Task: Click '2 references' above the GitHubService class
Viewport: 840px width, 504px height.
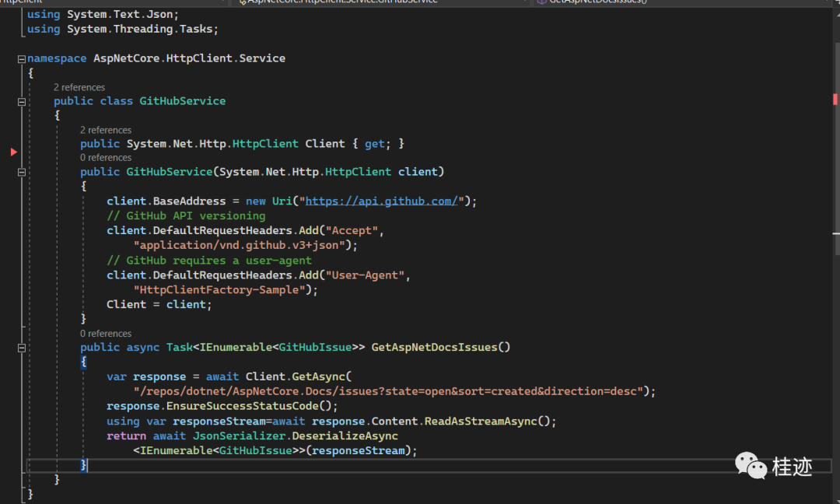Action: pos(79,86)
